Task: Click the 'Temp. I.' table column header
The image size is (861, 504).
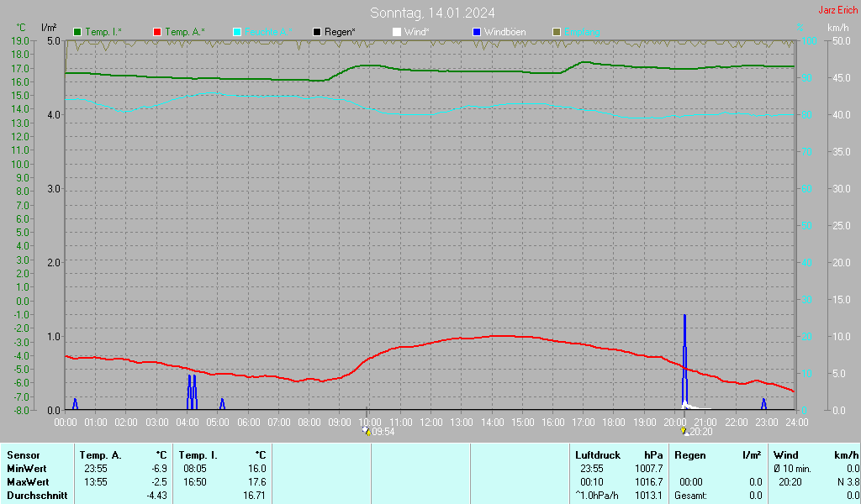Action: point(198,455)
